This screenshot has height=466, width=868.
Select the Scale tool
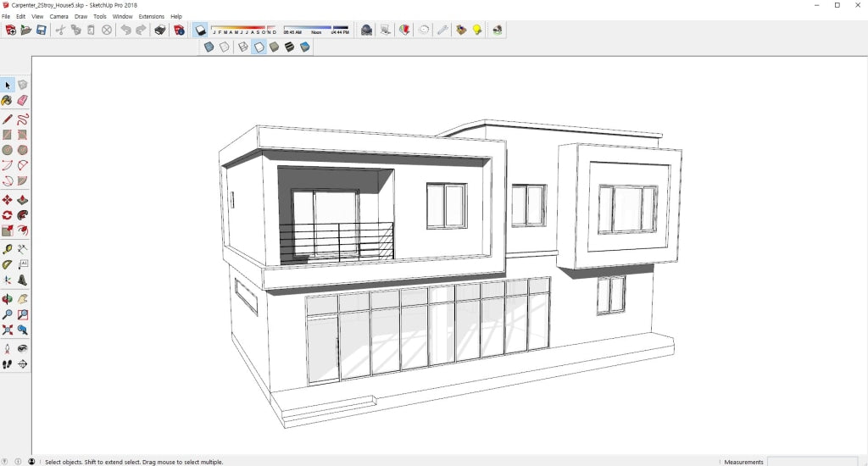coord(7,230)
